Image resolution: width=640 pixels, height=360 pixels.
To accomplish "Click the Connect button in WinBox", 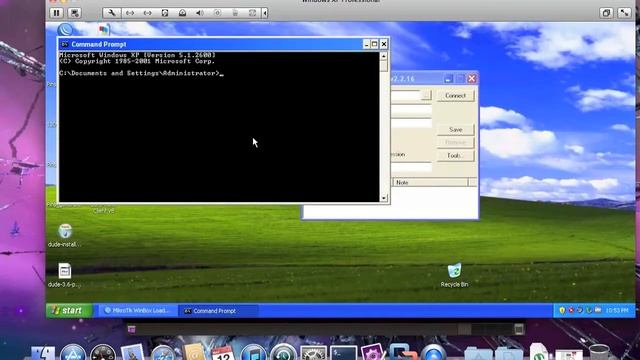I will [456, 96].
